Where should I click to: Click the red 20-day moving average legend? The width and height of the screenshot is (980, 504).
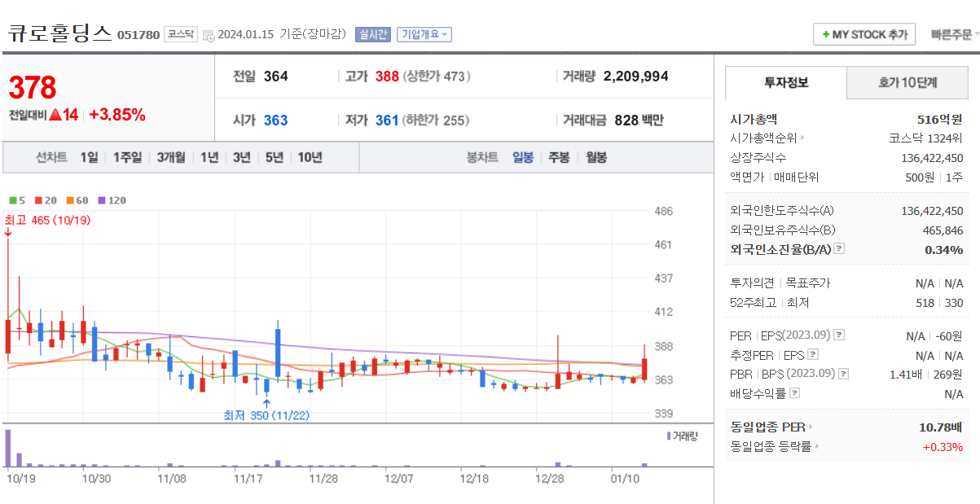[46, 200]
